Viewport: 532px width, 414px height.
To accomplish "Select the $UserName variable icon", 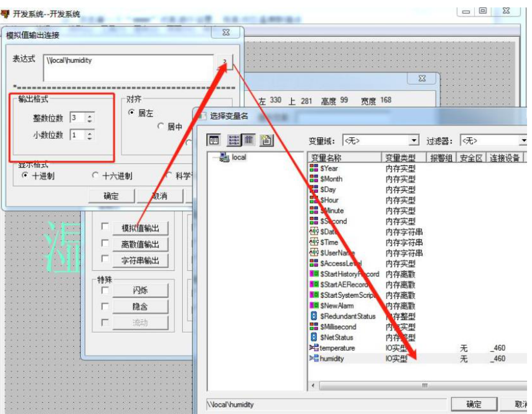I will (x=314, y=253).
